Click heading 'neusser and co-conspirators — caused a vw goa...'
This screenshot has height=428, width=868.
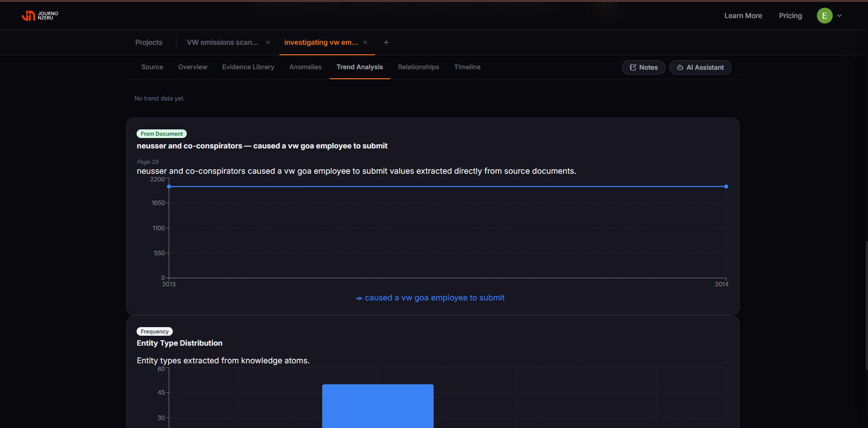(x=262, y=146)
